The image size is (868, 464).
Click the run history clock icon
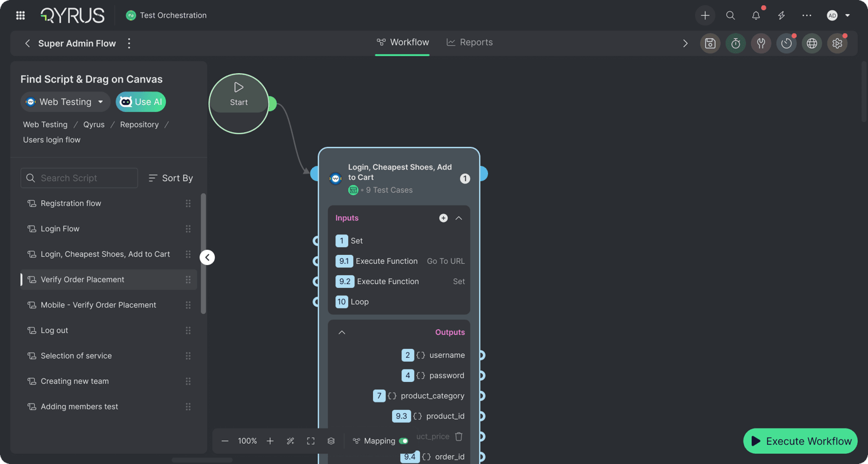tap(787, 43)
